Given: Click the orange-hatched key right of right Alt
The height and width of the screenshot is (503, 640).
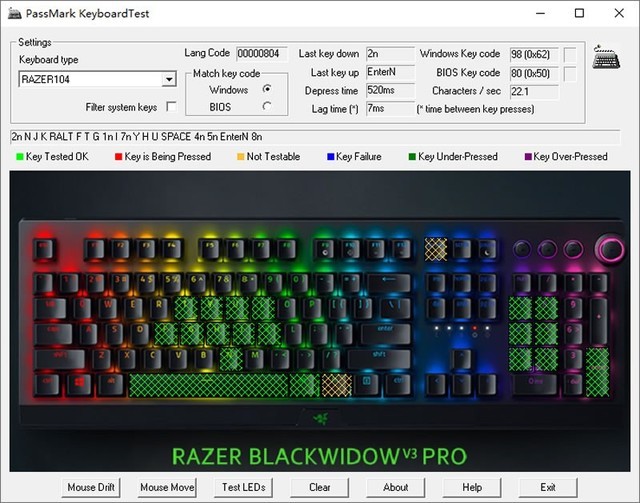Looking at the screenshot, I should [337, 385].
